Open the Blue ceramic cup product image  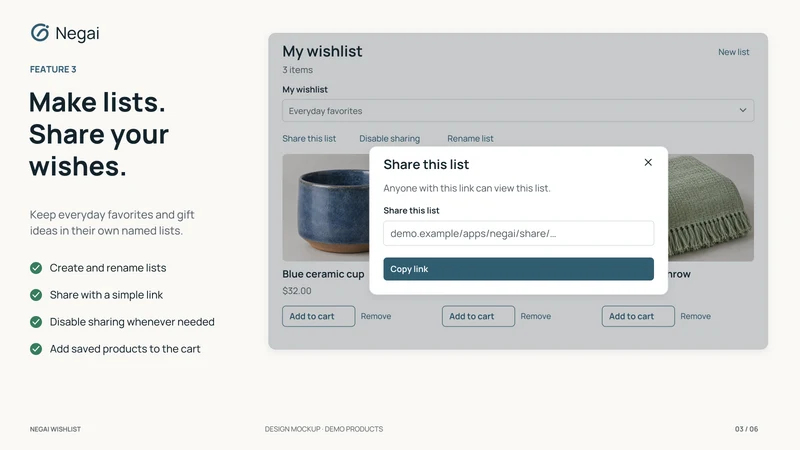[x=326, y=208]
